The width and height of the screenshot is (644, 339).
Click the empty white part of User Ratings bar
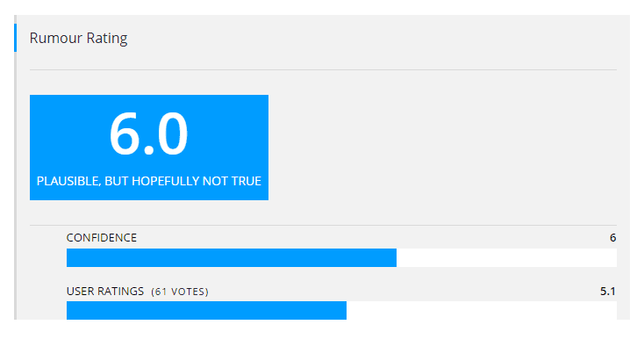[482, 310]
